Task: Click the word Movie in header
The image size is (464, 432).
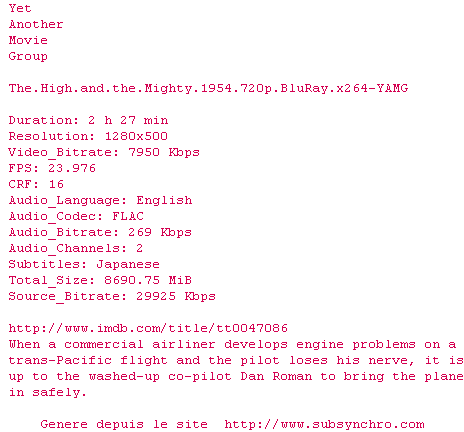Action: click(28, 40)
